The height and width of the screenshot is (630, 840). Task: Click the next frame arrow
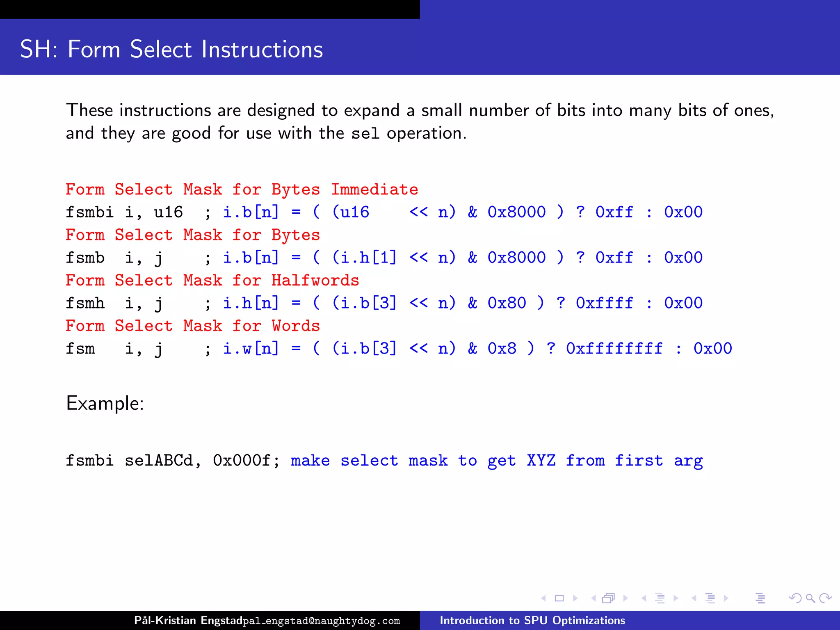[x=625, y=598]
